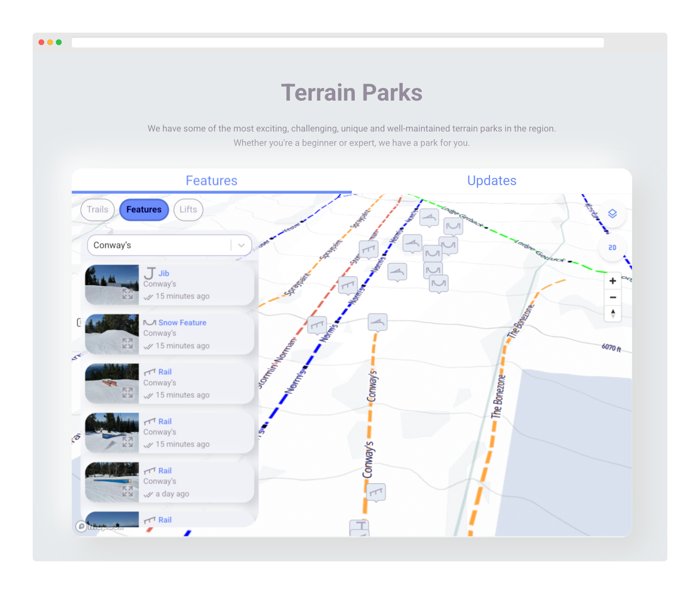Toggle the Lifts filter pill
This screenshot has width=700, height=594.
(x=188, y=209)
